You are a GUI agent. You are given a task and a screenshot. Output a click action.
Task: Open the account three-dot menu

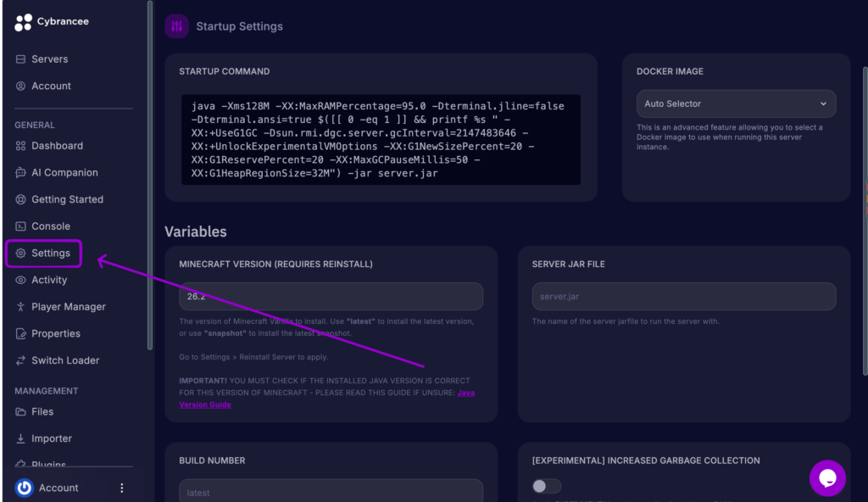point(122,488)
